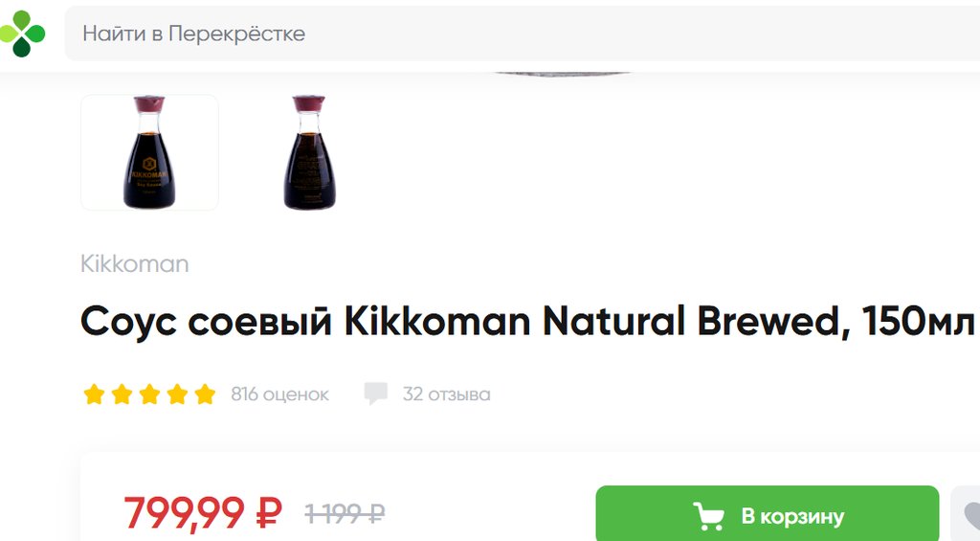Image resolution: width=980 pixels, height=541 pixels.
Task: Click the main product image above the thumbnails
Action: click(563, 75)
